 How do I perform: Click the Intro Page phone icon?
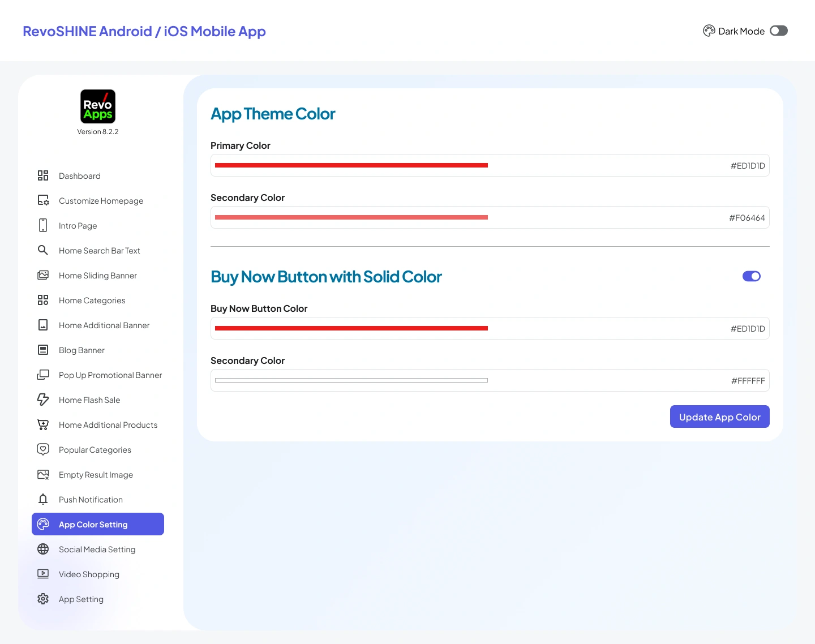coord(43,225)
